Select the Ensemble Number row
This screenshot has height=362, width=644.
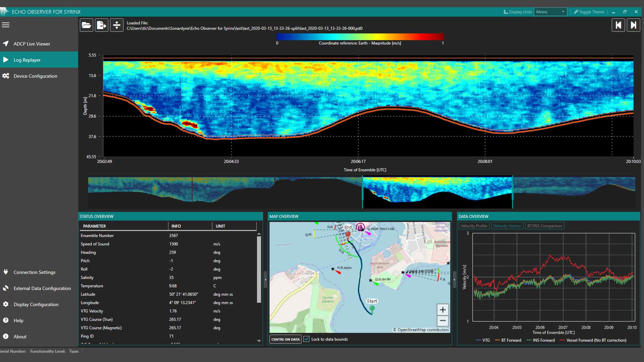click(x=168, y=235)
